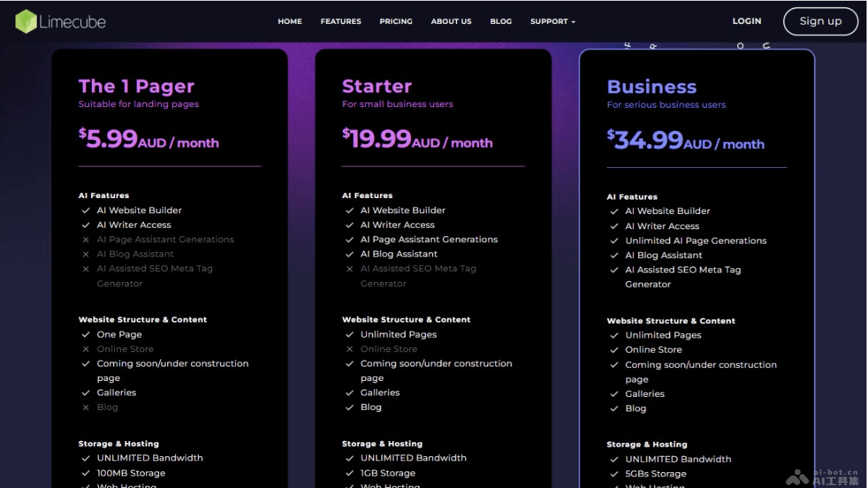Viewport: 868px width, 488px height.
Task: Click checkmark beside 1 Pager AI Website Builder
Action: click(x=85, y=210)
